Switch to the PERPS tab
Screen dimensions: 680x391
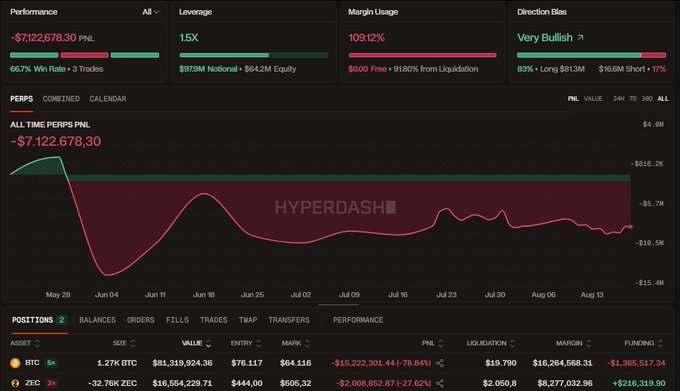21,99
